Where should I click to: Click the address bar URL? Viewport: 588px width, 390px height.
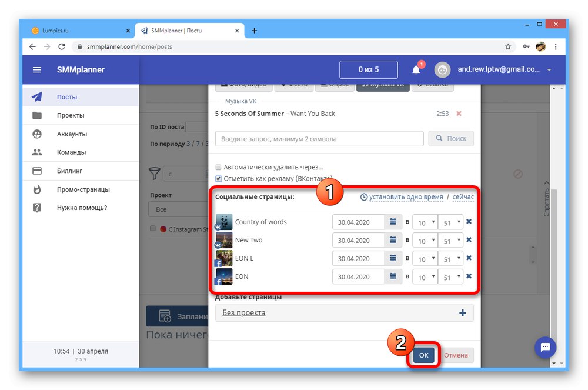[x=129, y=46]
